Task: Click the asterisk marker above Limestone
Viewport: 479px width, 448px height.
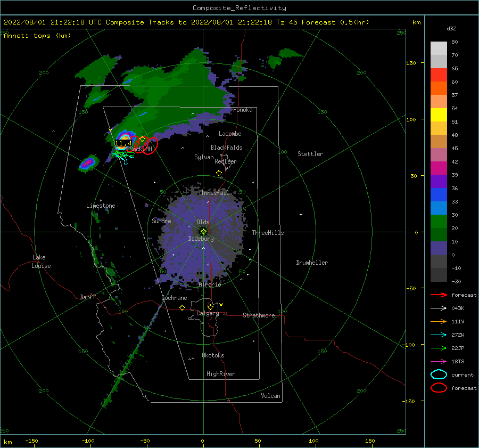Action: click(x=101, y=201)
